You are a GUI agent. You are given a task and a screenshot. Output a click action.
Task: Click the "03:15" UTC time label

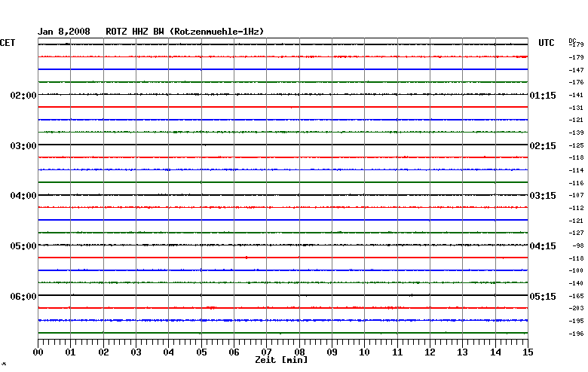click(543, 196)
